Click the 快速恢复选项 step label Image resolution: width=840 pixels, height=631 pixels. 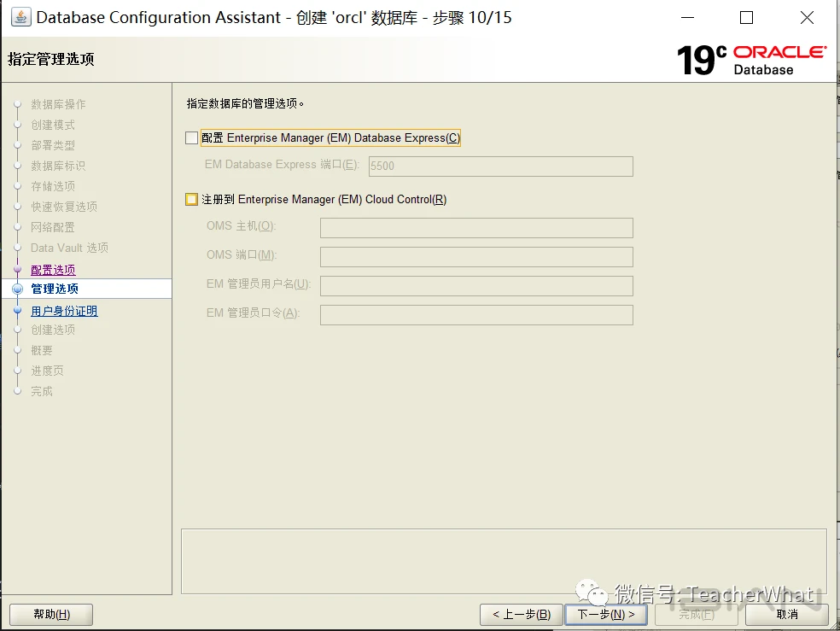click(64, 207)
